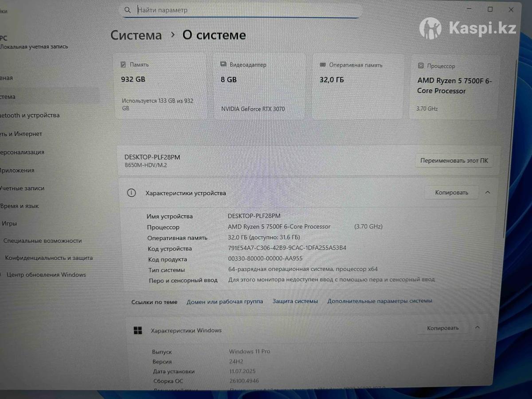Viewport: 532px width, 399px height.
Task: Click the Видеоадаптер card icon
Action: click(223, 64)
